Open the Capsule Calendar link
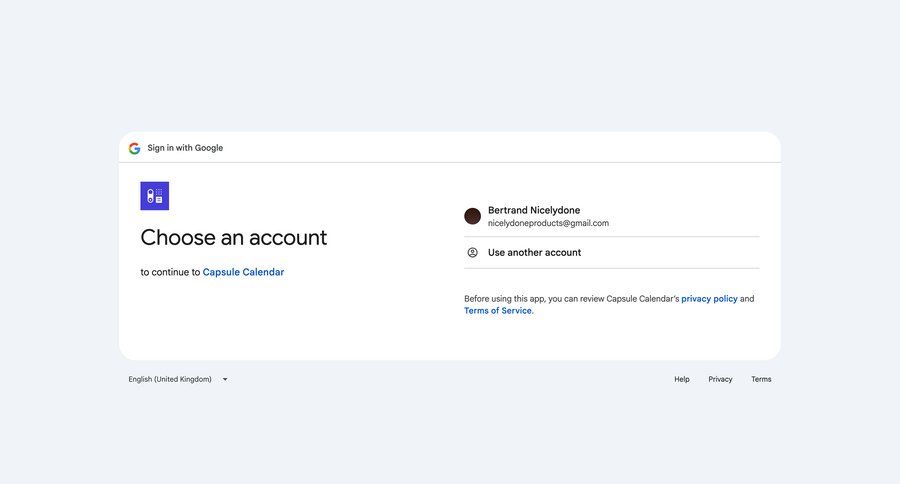 243,272
